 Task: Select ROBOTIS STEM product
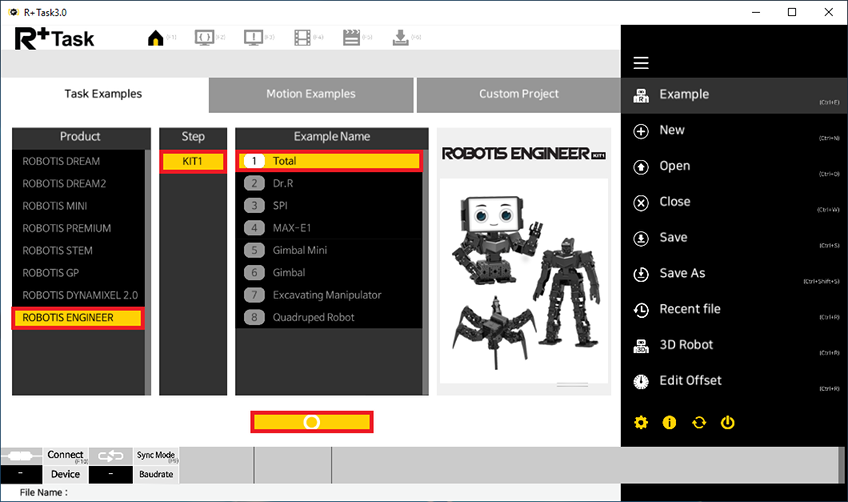[x=78, y=250]
